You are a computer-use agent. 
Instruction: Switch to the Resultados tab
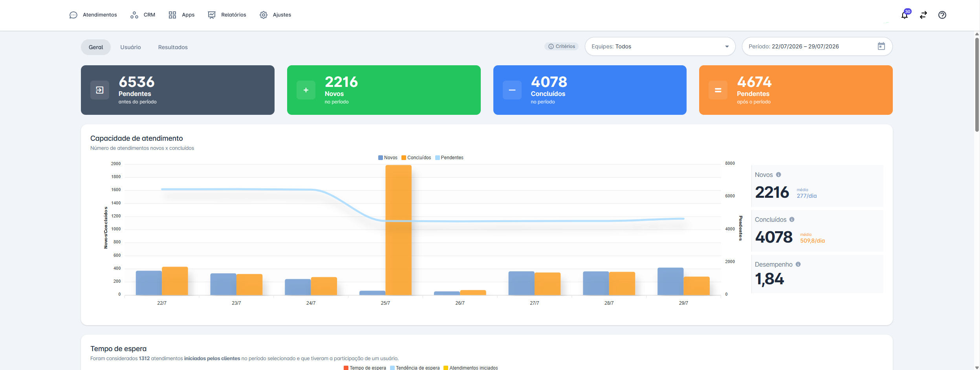tap(173, 47)
